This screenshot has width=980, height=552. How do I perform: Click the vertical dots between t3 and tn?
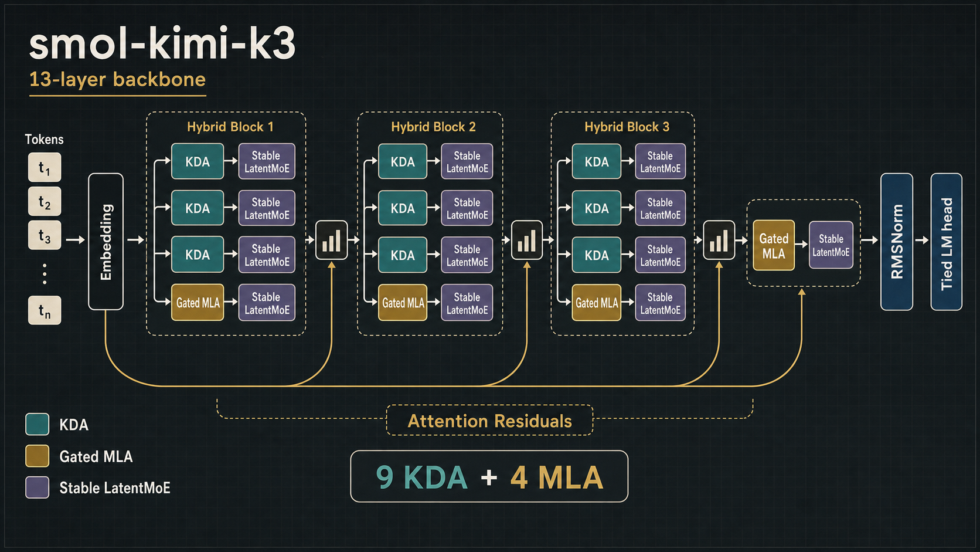click(45, 274)
